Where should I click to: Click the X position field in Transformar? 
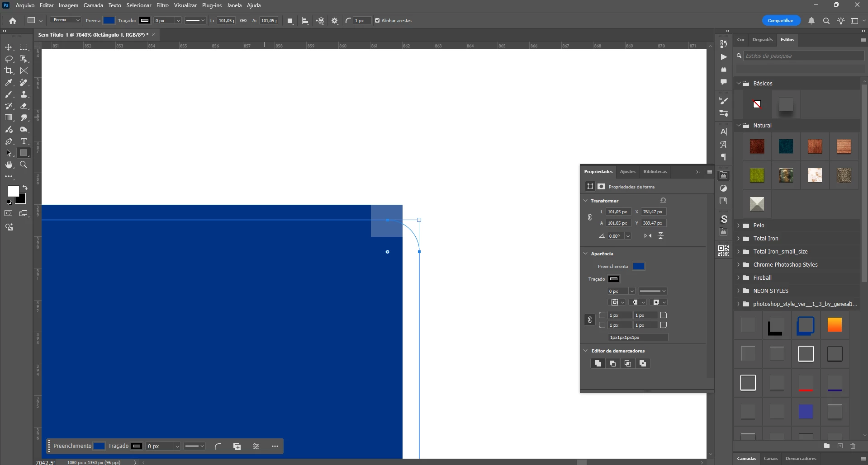point(654,212)
